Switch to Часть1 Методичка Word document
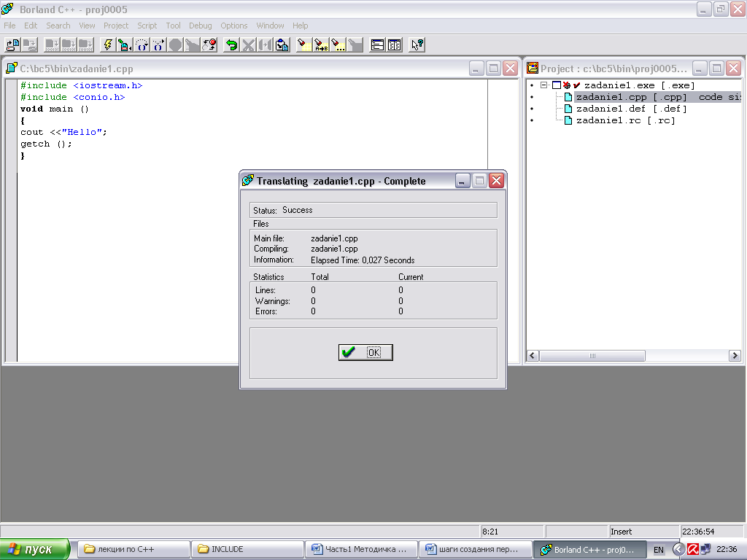 tap(360, 549)
